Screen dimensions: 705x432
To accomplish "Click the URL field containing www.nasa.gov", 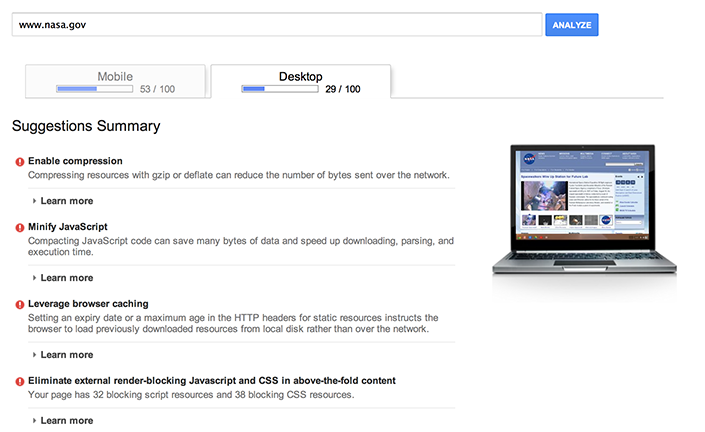I will [x=276, y=25].
